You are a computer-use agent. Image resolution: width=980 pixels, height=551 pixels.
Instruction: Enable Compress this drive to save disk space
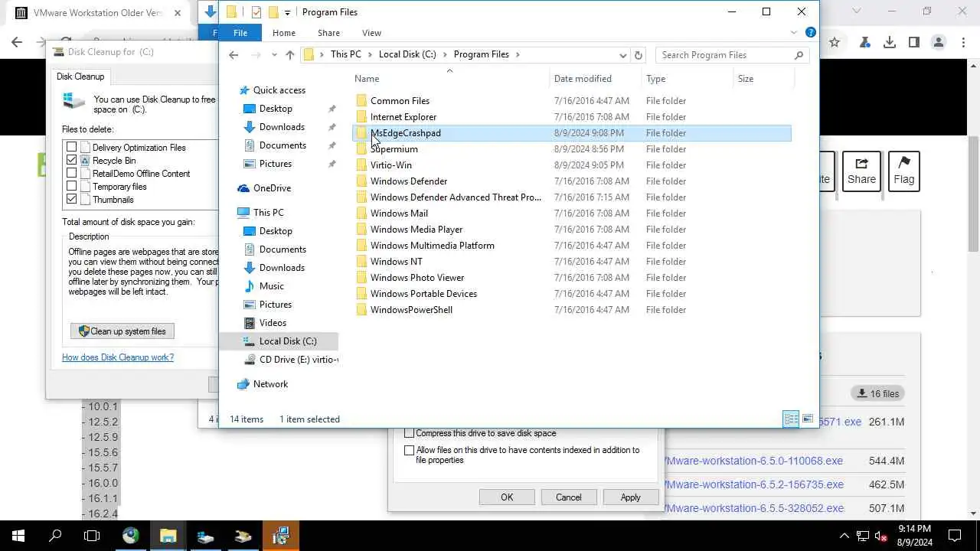pyautogui.click(x=409, y=433)
